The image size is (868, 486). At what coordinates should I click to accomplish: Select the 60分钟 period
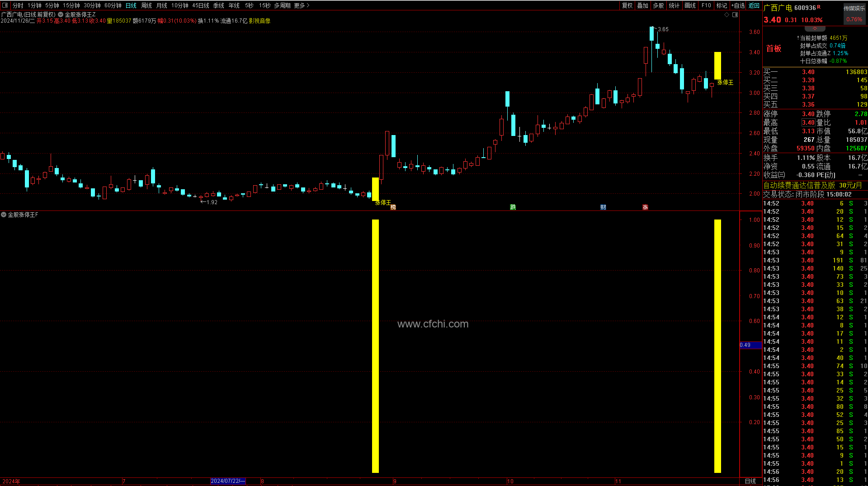coord(113,5)
